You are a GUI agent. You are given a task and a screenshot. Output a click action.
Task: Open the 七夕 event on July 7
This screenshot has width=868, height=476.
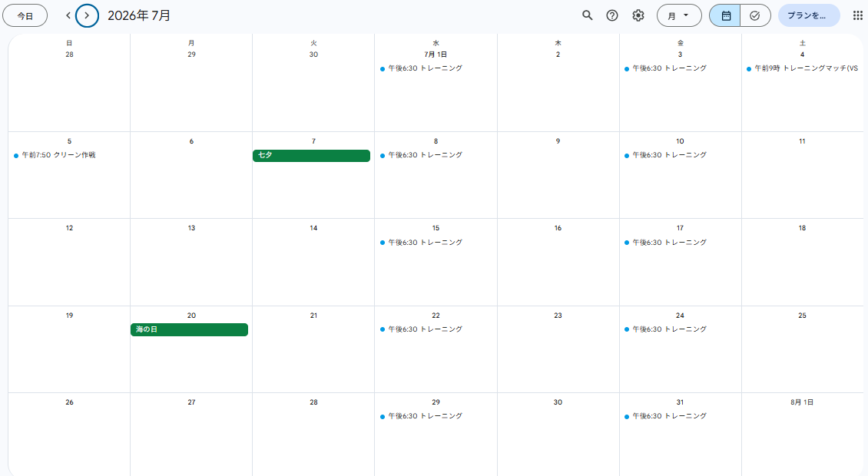coord(311,156)
